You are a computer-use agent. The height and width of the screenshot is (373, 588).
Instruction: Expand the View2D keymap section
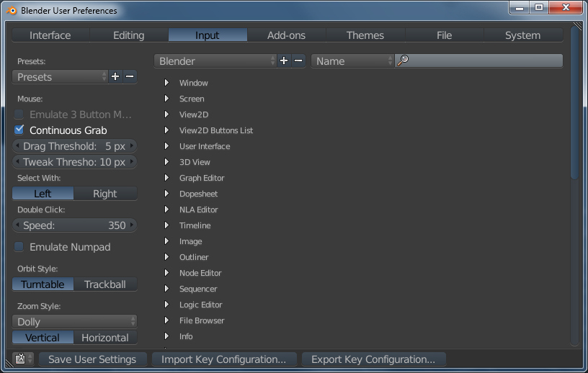[166, 114]
